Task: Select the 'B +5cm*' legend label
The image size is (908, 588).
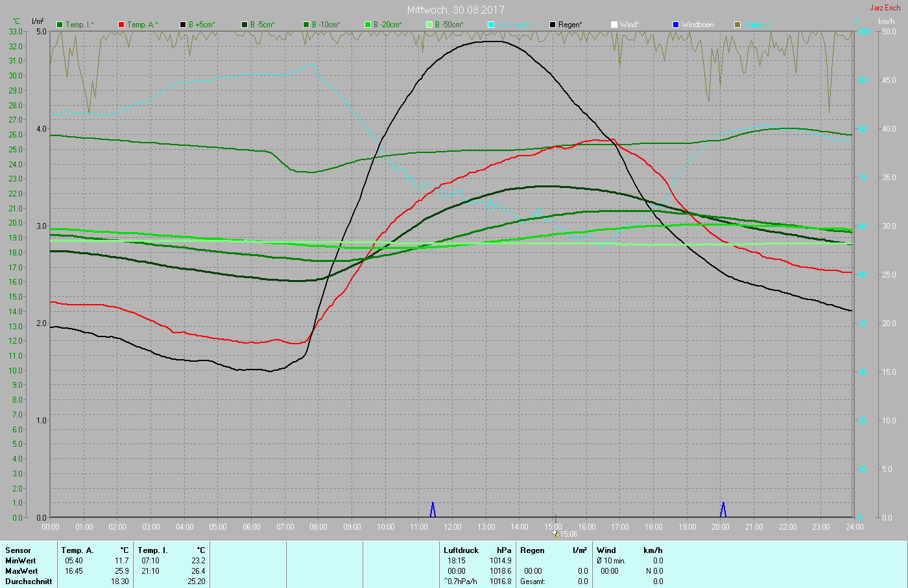Action: (202, 25)
